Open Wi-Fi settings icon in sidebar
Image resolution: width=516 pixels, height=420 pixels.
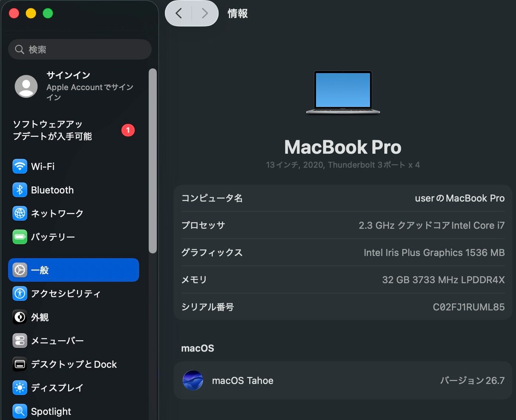click(x=20, y=167)
